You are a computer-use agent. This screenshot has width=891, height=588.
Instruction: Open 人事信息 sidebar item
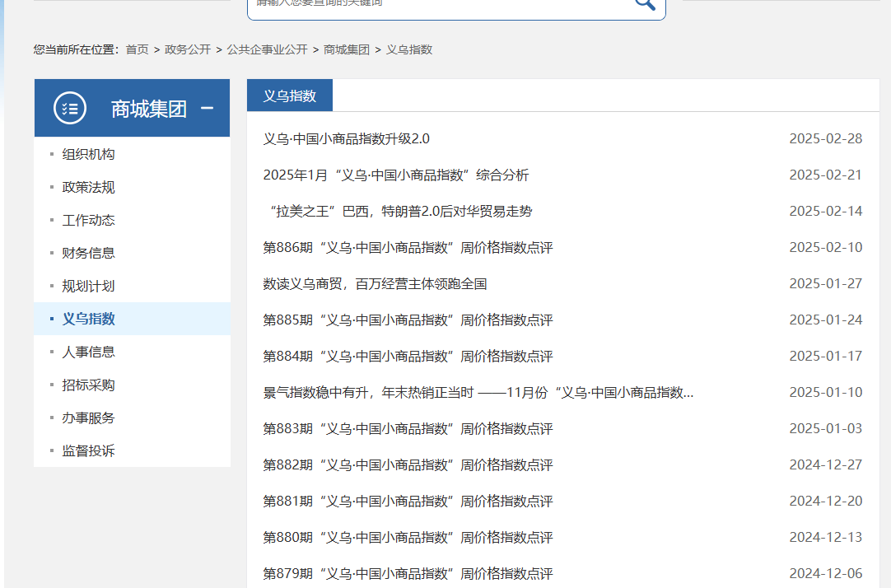click(88, 352)
